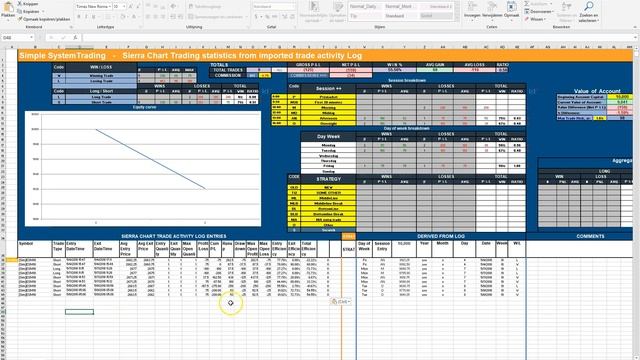
Task: Apply the Tip cell style
Action: click(364, 16)
